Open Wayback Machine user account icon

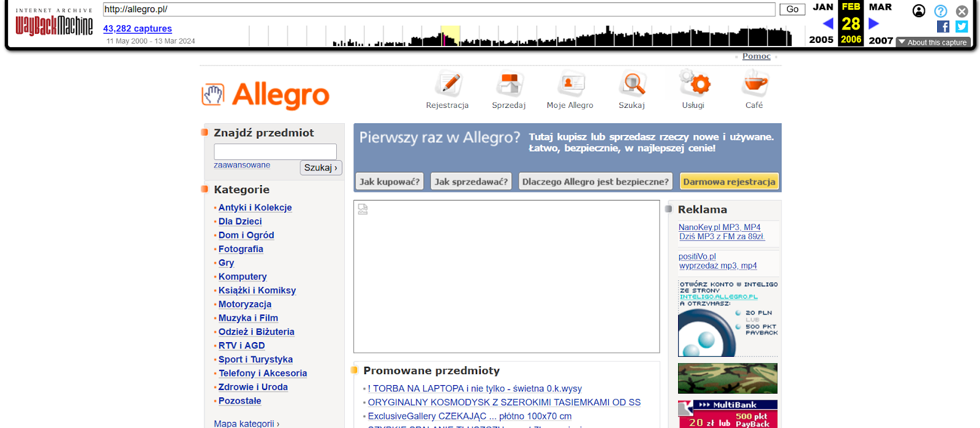pos(919,11)
